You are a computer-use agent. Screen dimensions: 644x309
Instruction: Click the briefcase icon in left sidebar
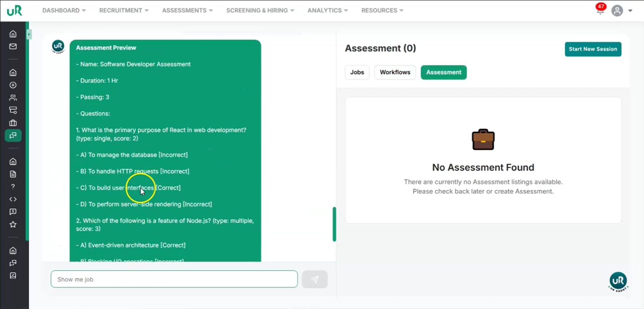(13, 123)
